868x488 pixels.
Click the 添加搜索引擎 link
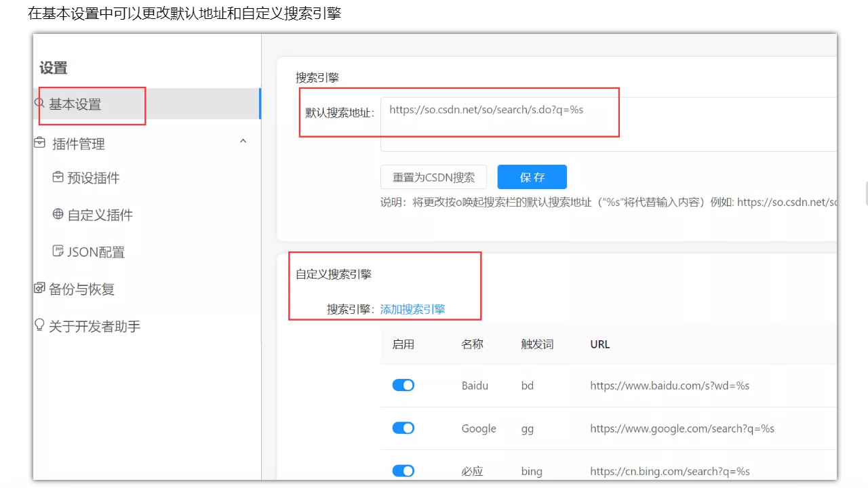coord(412,308)
